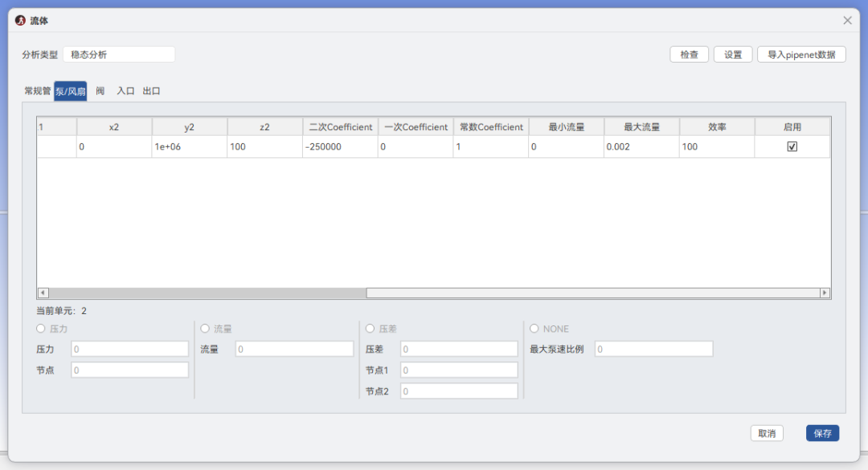Click the 导入pipenet数据 button

(x=801, y=55)
